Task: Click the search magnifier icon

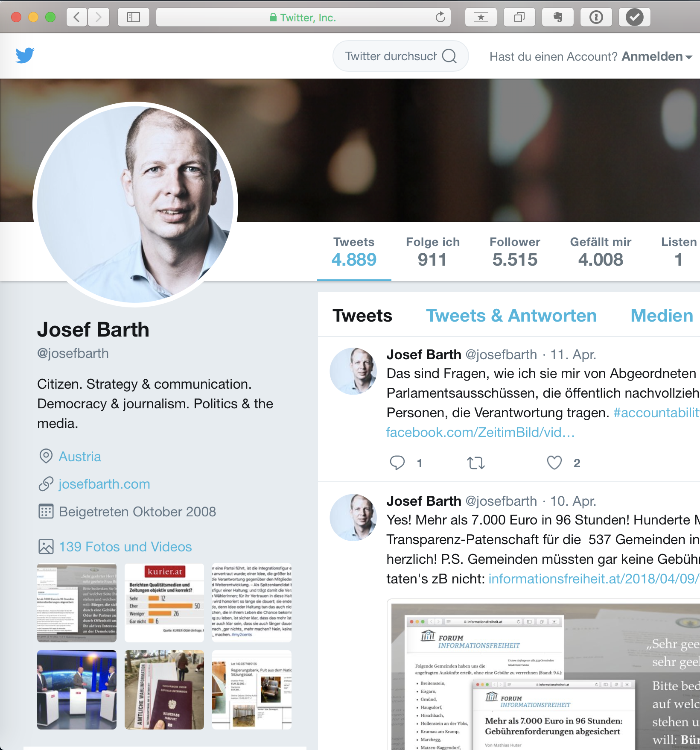Action: (449, 56)
